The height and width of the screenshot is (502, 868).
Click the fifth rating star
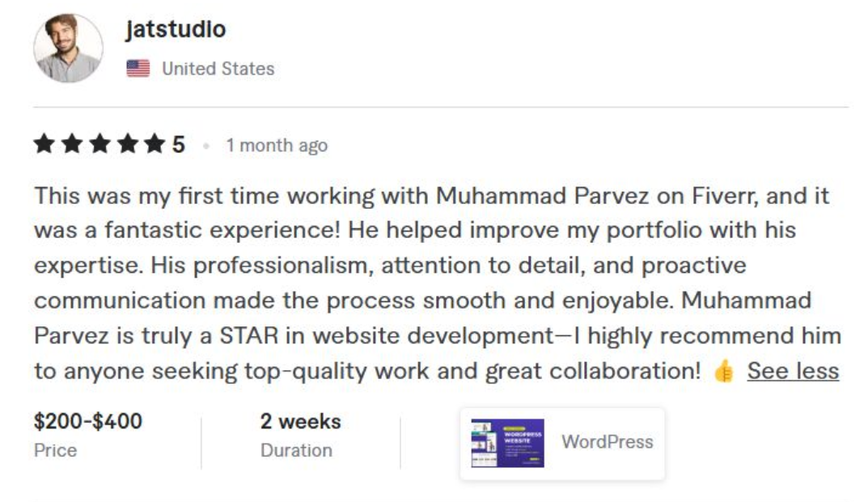tap(155, 143)
